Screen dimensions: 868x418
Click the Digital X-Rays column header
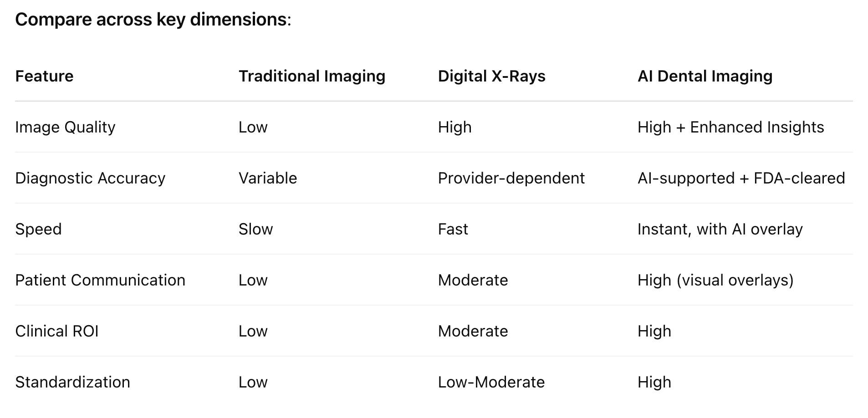[x=491, y=76]
